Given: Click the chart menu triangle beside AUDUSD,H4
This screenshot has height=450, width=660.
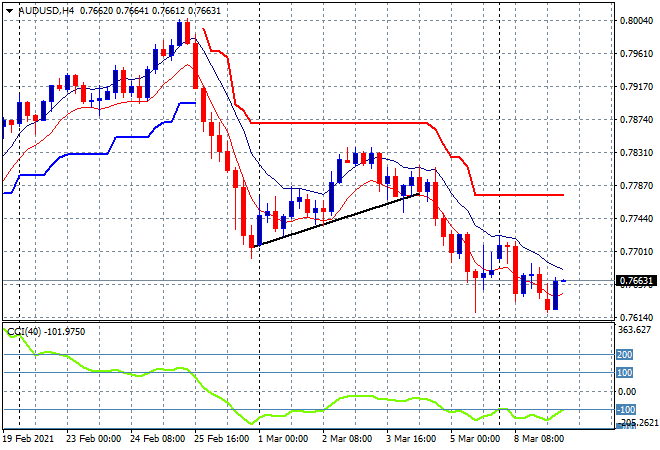Looking at the screenshot, I should [10, 11].
